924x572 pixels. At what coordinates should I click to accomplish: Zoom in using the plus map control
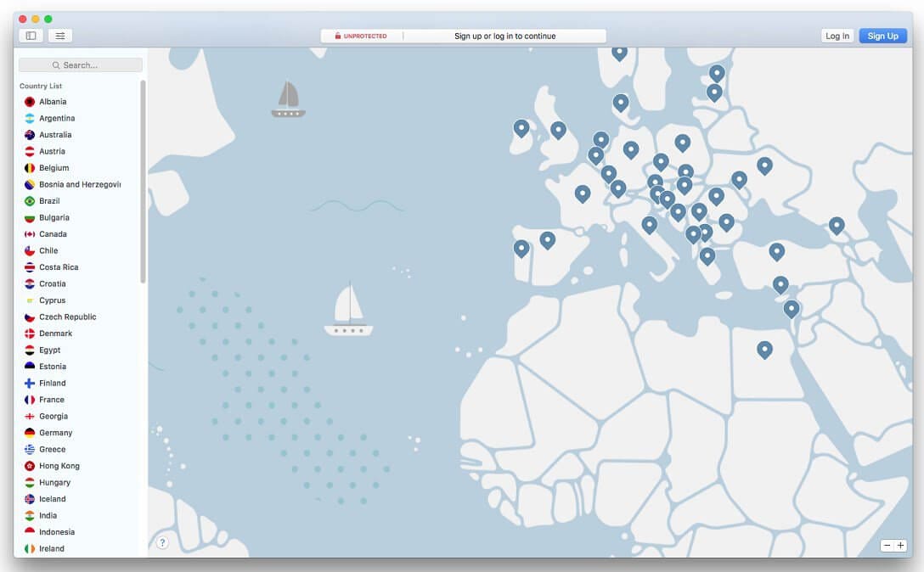(900, 546)
